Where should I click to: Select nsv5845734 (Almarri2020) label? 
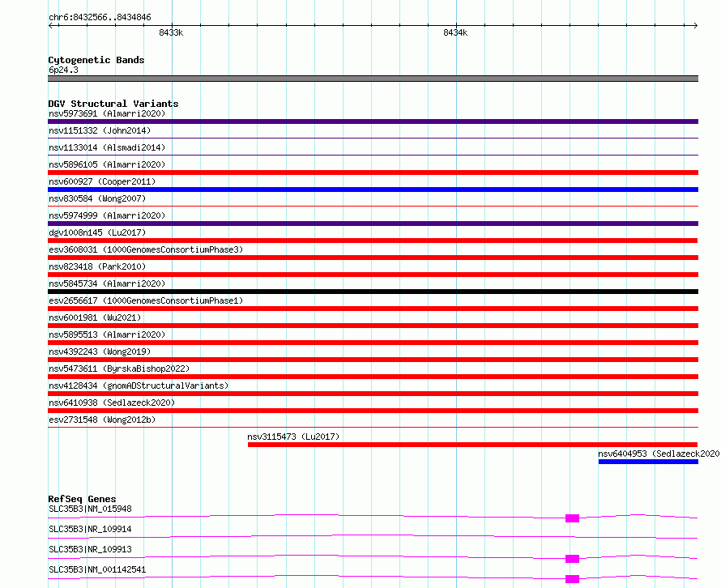coord(107,283)
